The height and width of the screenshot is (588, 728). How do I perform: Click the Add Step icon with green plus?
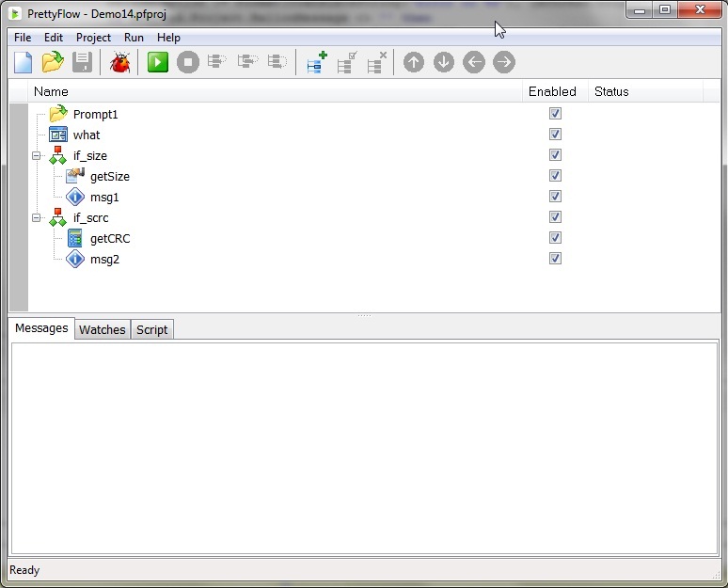point(317,62)
